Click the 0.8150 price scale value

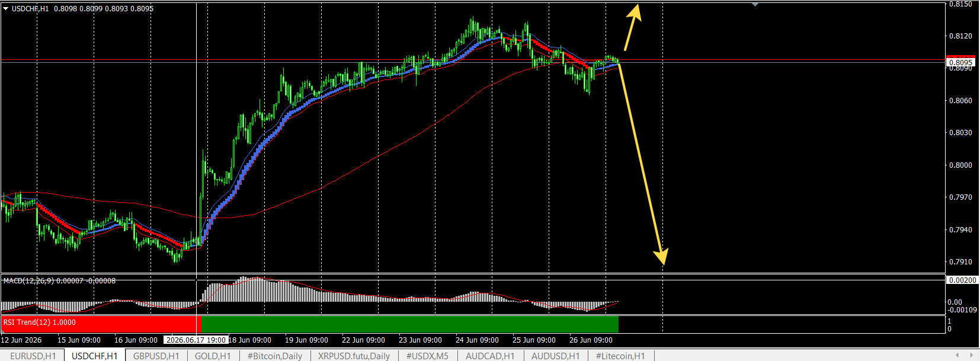(960, 4)
